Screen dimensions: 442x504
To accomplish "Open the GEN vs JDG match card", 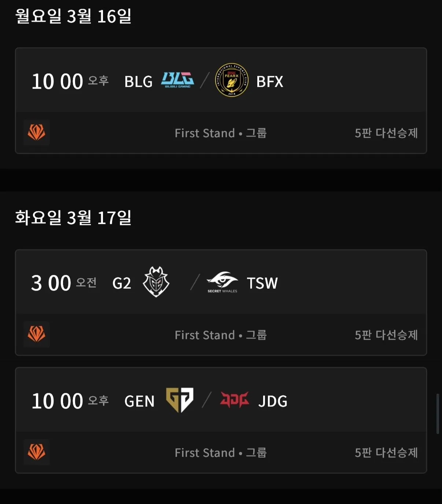I will [221, 420].
